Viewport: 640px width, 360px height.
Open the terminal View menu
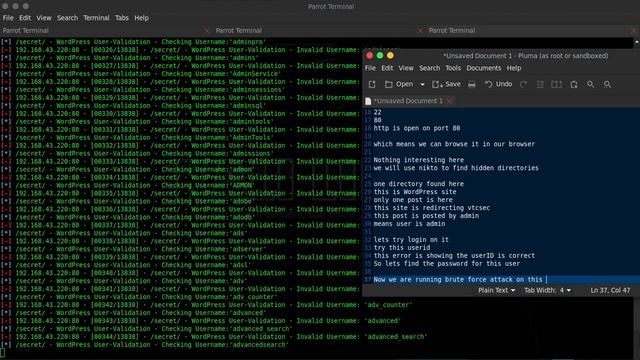coord(44,18)
